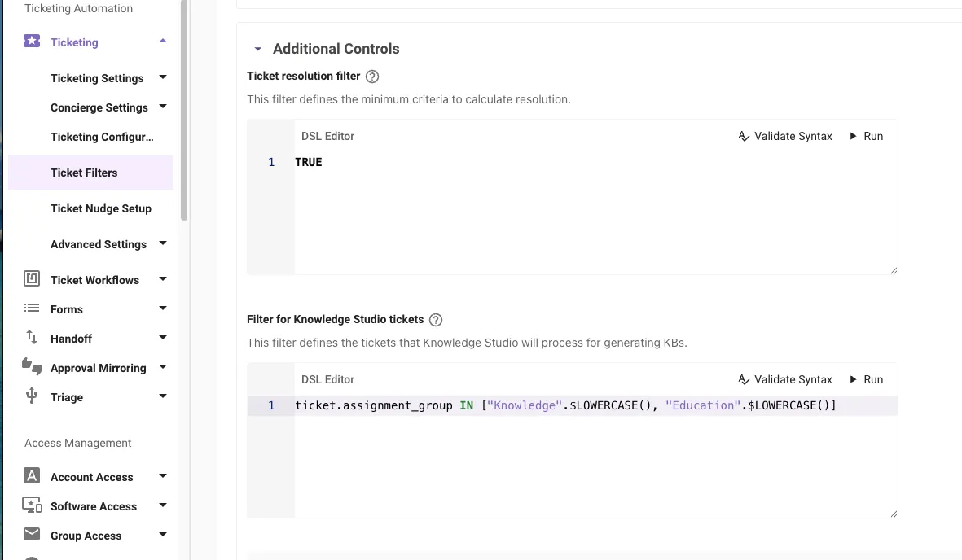Expand Concierge Settings submenu

coord(163,107)
